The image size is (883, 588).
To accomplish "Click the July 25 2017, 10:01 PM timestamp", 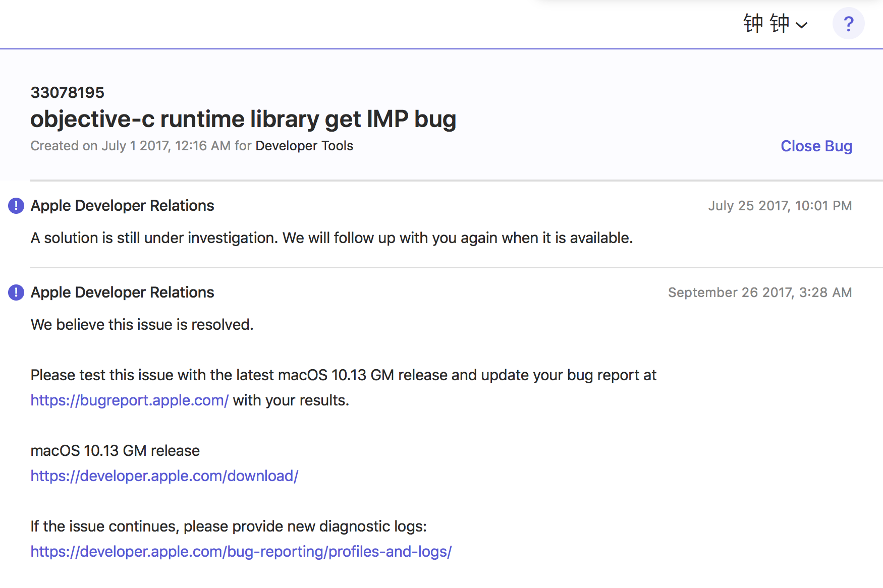I will click(780, 206).
